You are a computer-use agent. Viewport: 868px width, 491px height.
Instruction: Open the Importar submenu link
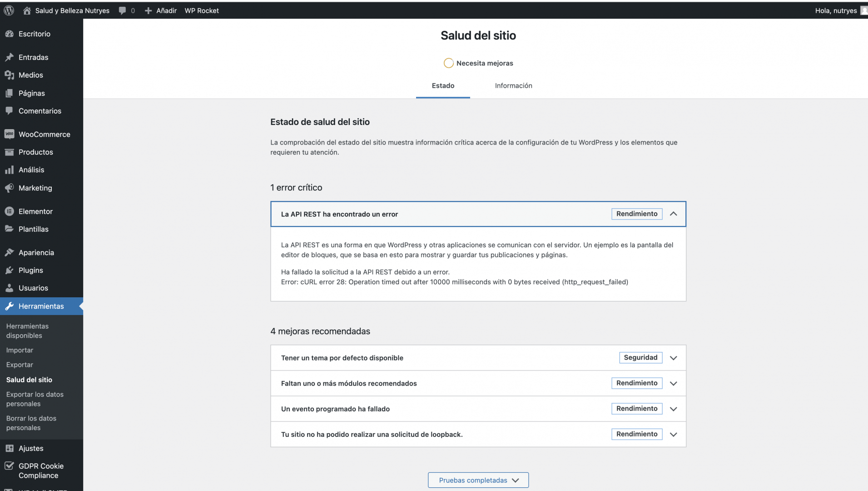(20, 350)
